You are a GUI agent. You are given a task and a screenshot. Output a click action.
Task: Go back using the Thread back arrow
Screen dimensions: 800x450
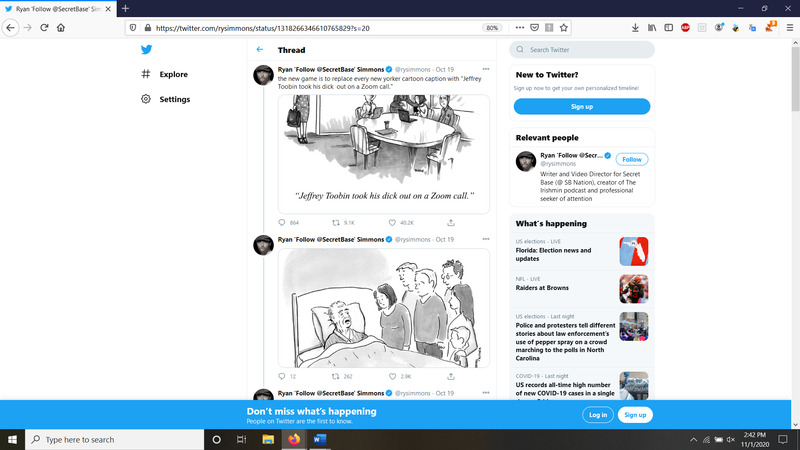260,49
